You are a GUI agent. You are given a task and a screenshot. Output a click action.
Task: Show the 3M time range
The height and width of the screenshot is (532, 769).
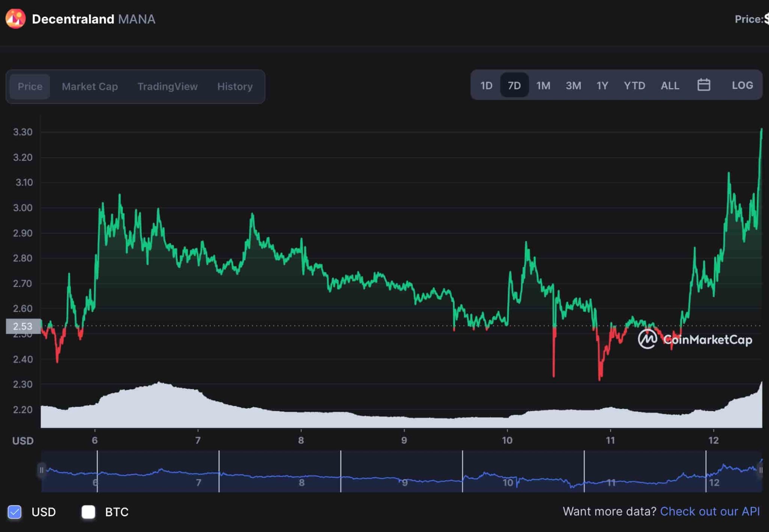(x=573, y=86)
